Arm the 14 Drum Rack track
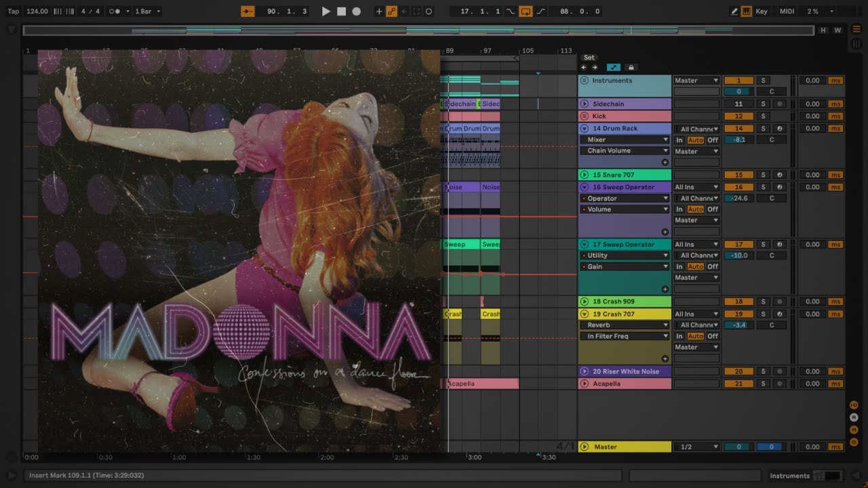 click(x=780, y=128)
